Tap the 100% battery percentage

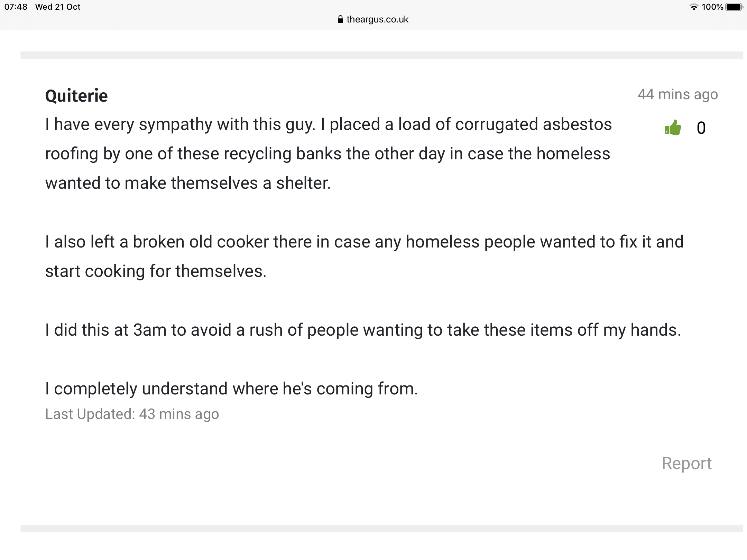712,7
